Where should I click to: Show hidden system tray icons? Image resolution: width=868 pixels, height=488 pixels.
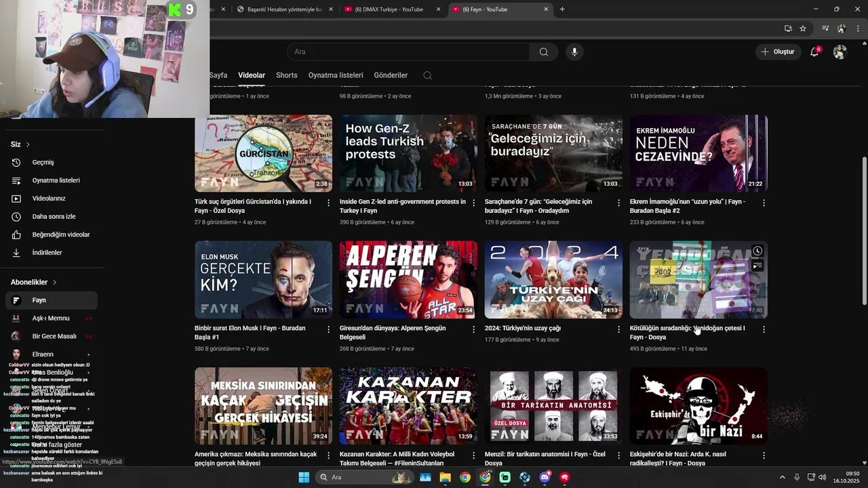click(783, 477)
